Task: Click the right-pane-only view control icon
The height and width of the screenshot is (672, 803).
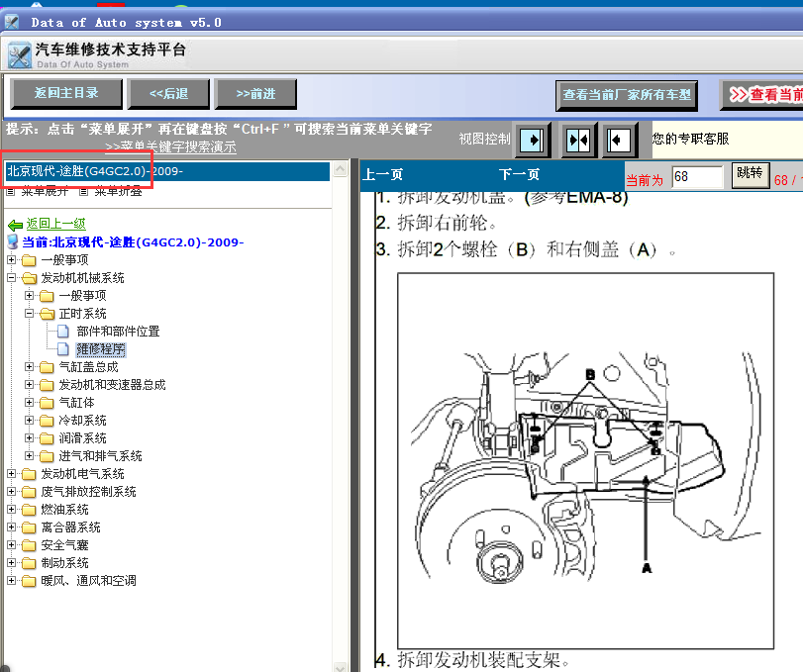Action: [619, 140]
